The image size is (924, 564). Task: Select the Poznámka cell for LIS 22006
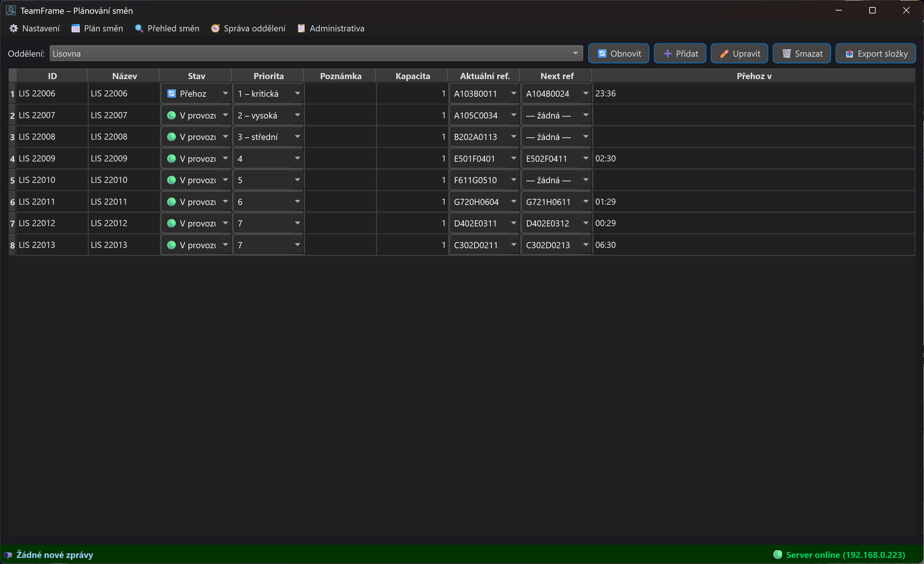[340, 94]
